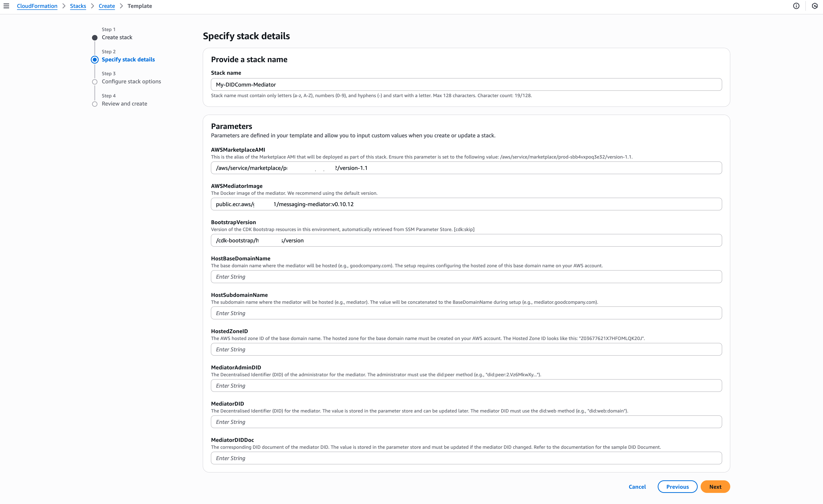This screenshot has height=504, width=823.
Task: Click the HostedZoneID input box
Action: point(466,349)
